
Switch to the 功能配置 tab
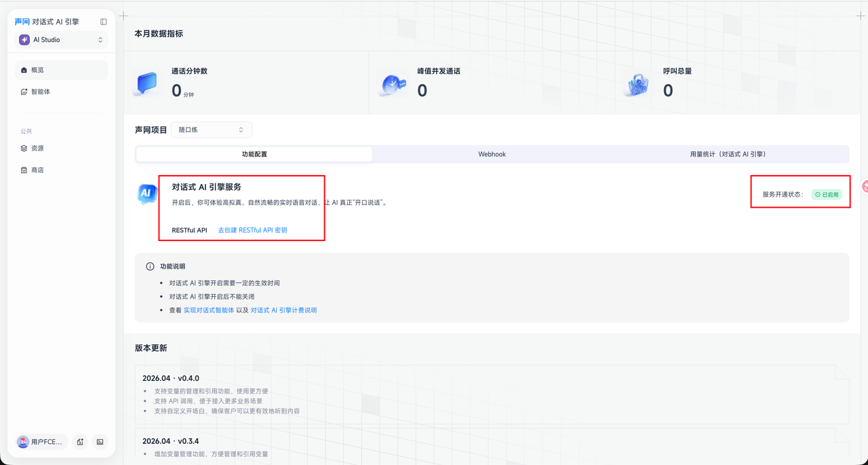click(254, 154)
